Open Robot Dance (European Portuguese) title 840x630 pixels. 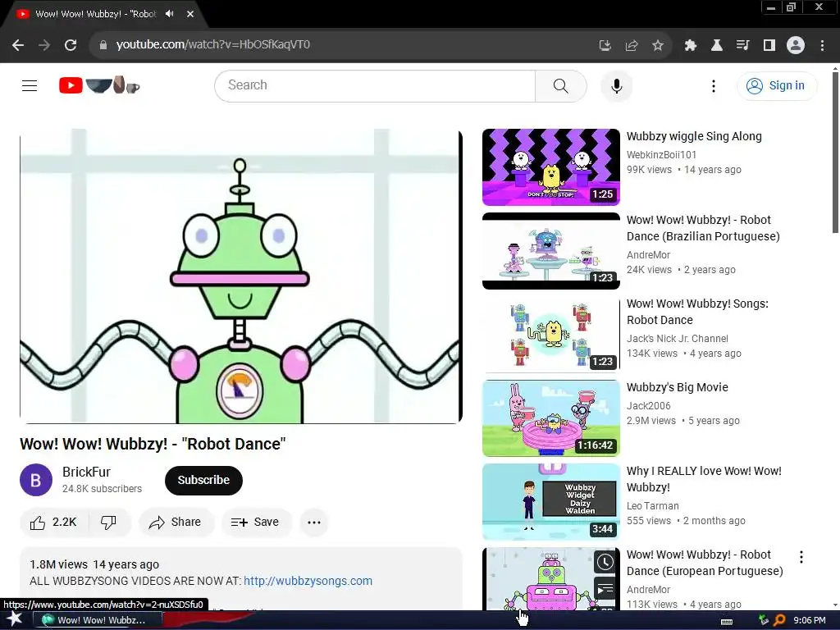click(x=705, y=563)
